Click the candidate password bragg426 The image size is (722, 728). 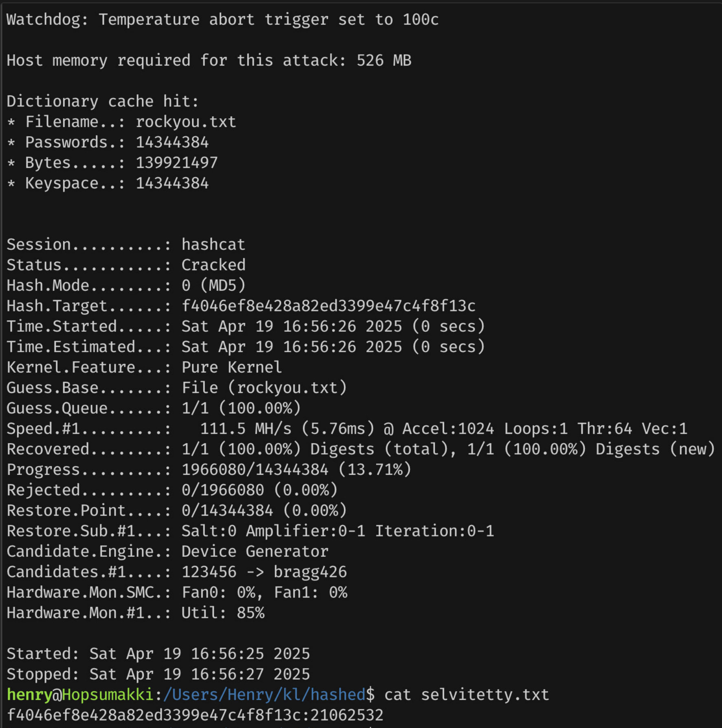click(310, 572)
